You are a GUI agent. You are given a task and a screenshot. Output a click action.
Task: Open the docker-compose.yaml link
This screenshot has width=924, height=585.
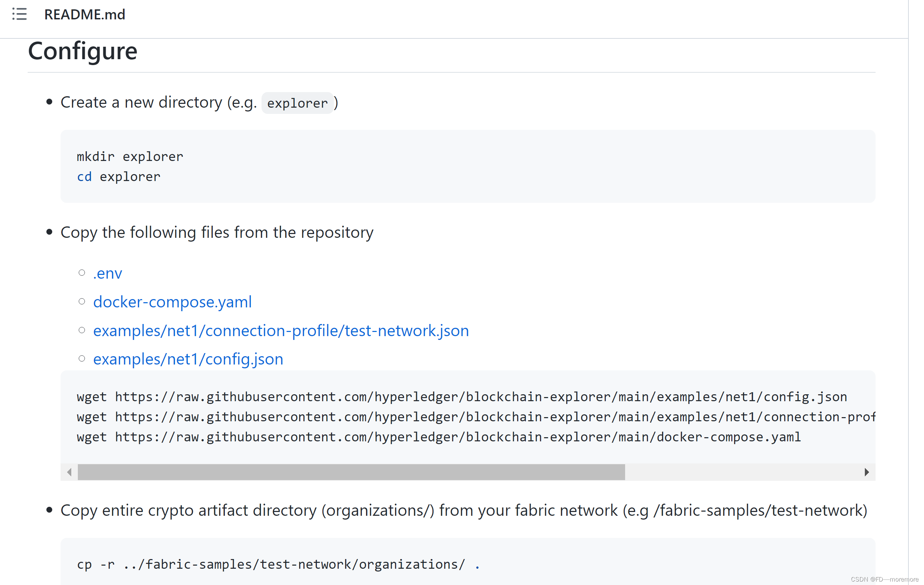(172, 302)
